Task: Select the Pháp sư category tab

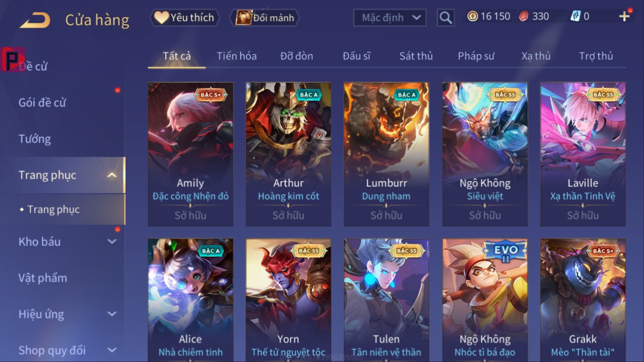Action: coord(476,56)
